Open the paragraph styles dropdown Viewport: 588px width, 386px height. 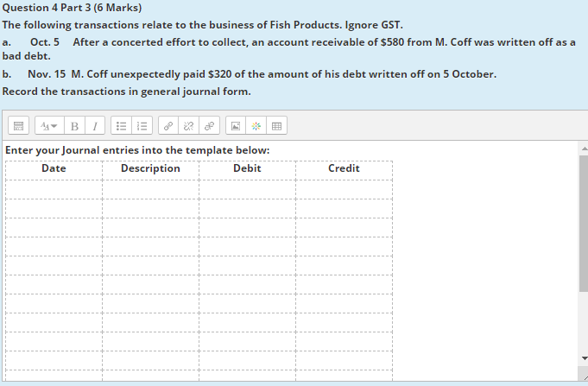pos(49,126)
